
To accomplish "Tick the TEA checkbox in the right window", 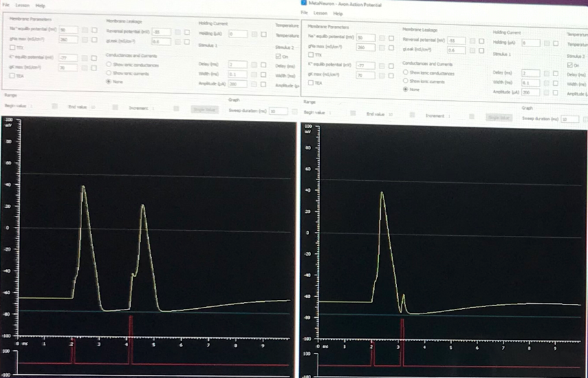I will click(x=310, y=83).
